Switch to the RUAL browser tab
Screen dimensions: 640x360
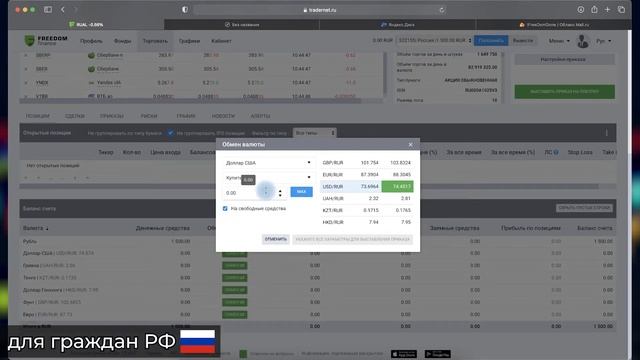click(x=86, y=24)
